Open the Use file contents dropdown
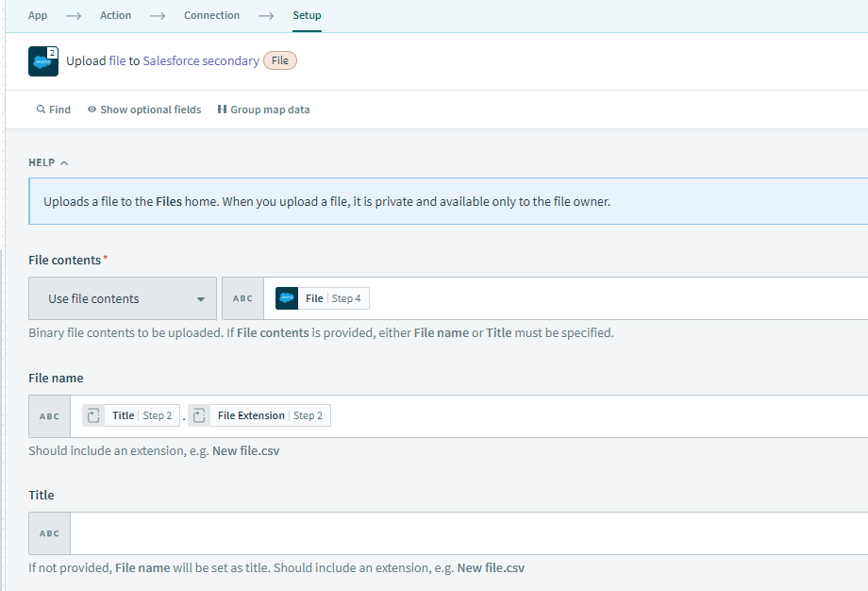The image size is (868, 591). click(123, 298)
